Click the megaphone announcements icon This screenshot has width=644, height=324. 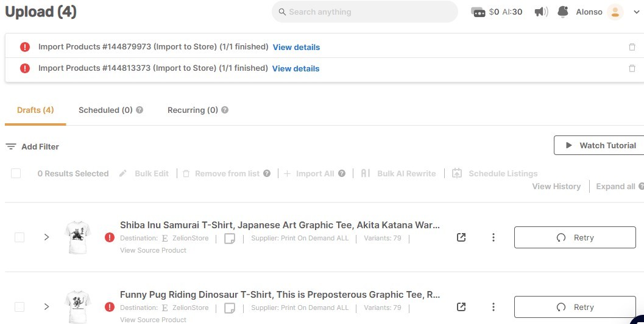pos(540,12)
